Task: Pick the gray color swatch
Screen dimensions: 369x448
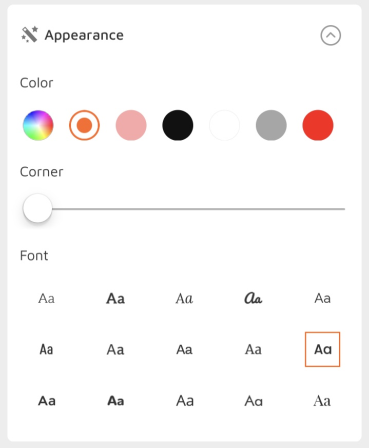Action: (x=271, y=125)
